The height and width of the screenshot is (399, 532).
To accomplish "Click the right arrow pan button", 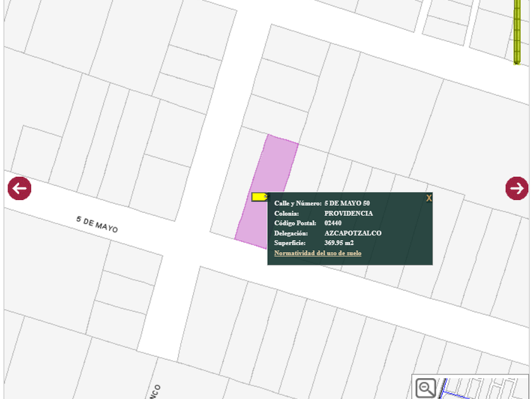I will click(x=517, y=188).
